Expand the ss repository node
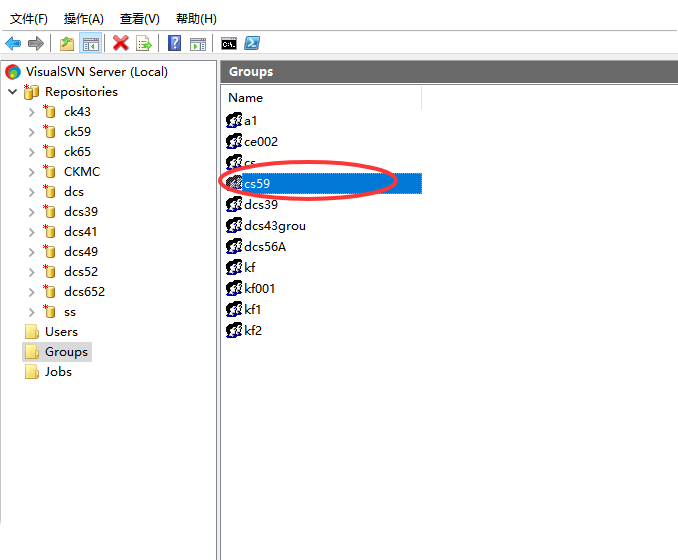Image resolution: width=678 pixels, height=560 pixels. pyautogui.click(x=31, y=312)
